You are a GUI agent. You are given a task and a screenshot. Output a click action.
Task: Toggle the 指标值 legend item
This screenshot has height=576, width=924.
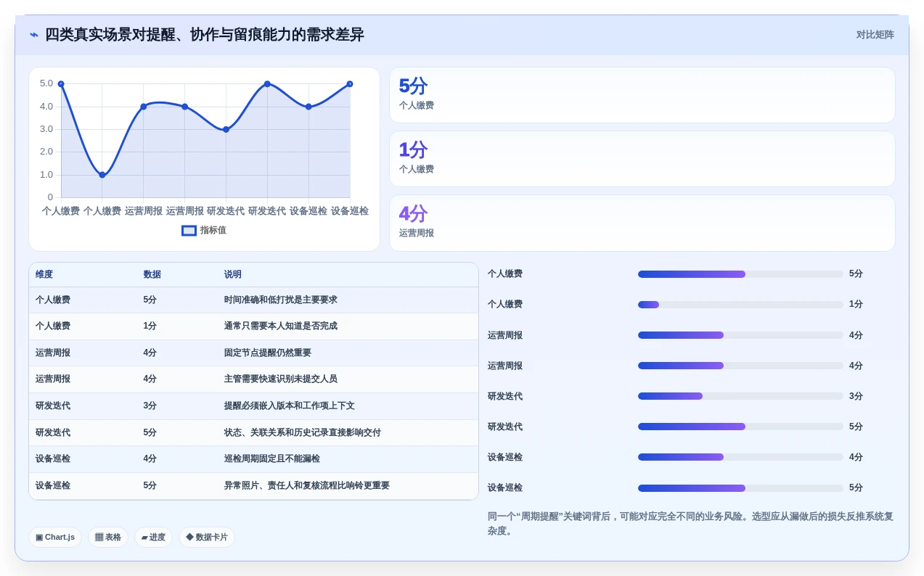tap(204, 230)
